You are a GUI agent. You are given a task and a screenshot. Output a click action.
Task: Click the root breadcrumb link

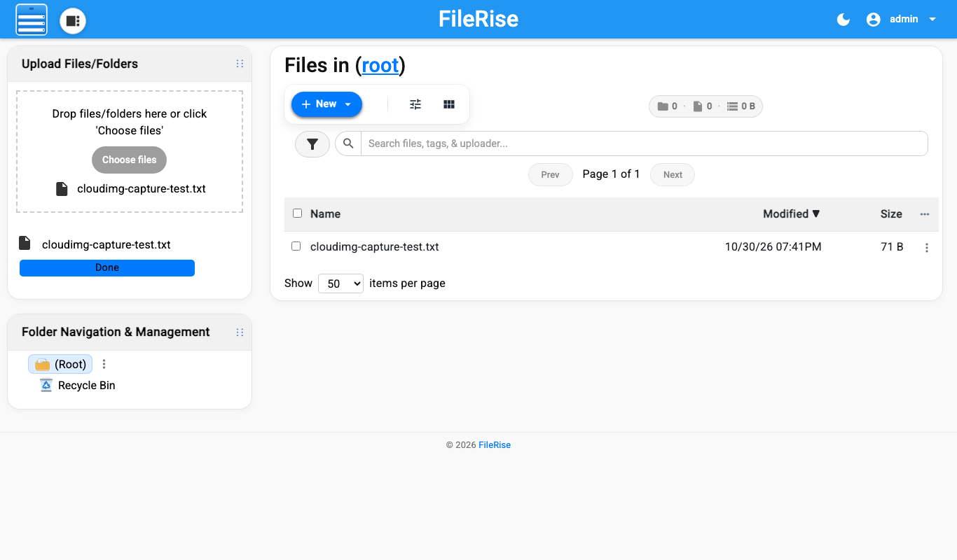(380, 65)
